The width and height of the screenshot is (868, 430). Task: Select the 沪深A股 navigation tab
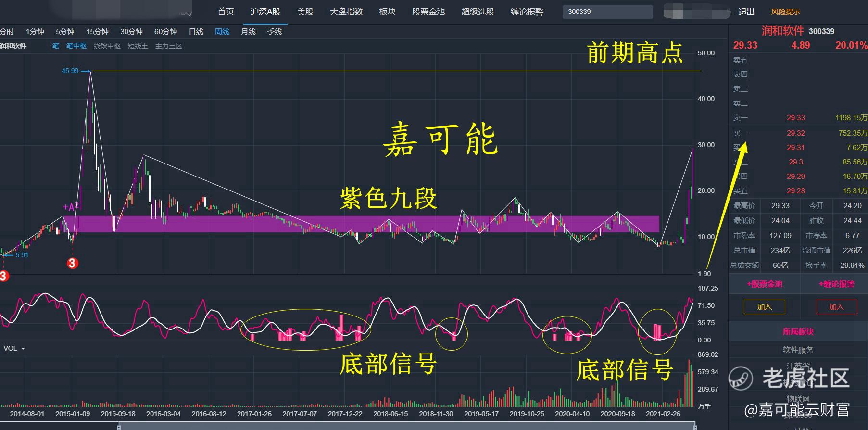pyautogui.click(x=265, y=12)
